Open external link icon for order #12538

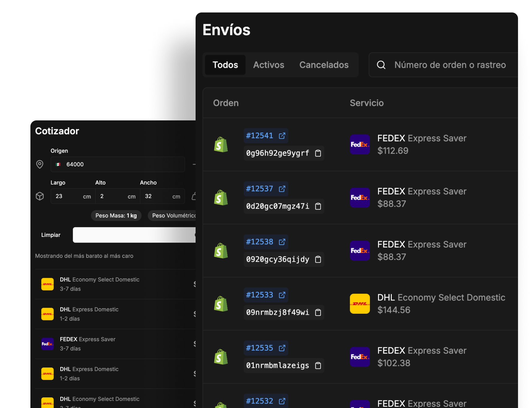coord(282,242)
